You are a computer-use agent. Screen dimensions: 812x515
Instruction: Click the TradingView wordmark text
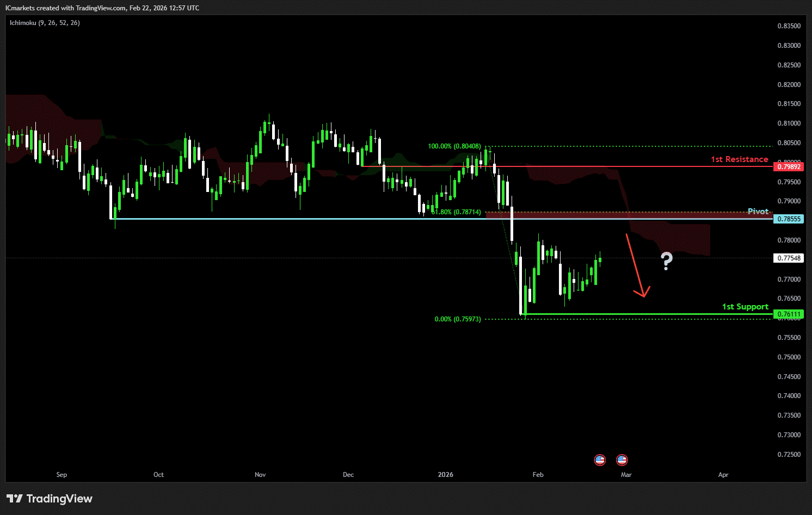coord(59,499)
